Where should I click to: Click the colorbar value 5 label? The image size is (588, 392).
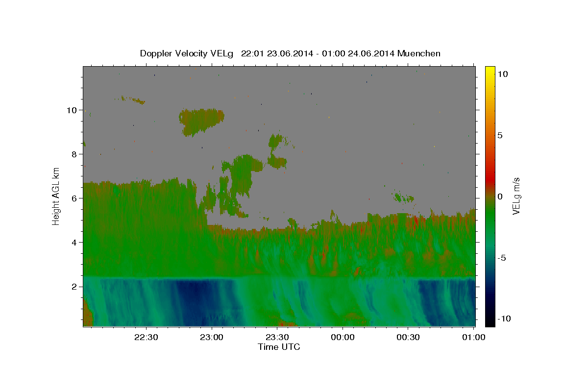(x=500, y=135)
